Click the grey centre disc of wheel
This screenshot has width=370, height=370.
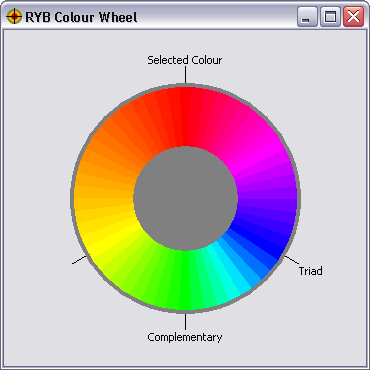pyautogui.click(x=185, y=198)
